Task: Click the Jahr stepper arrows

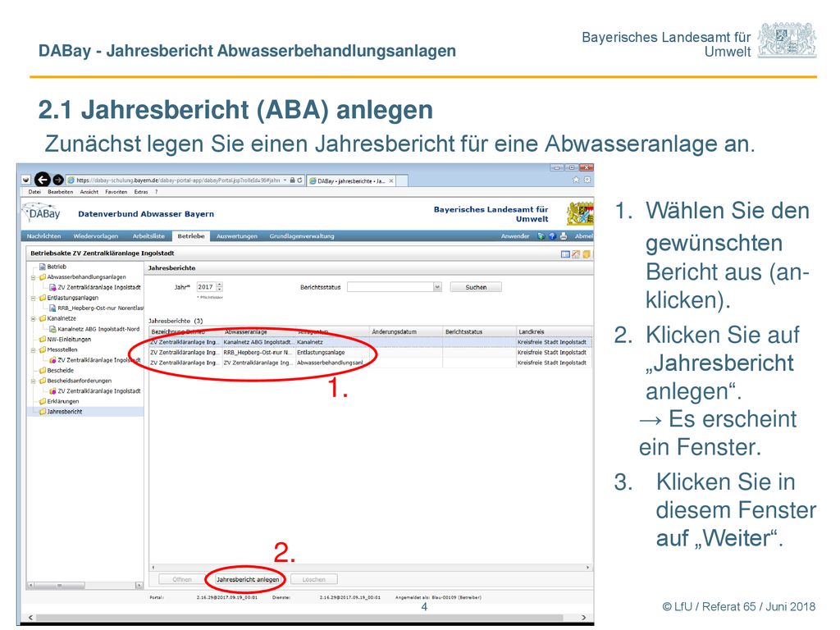Action: (219, 287)
